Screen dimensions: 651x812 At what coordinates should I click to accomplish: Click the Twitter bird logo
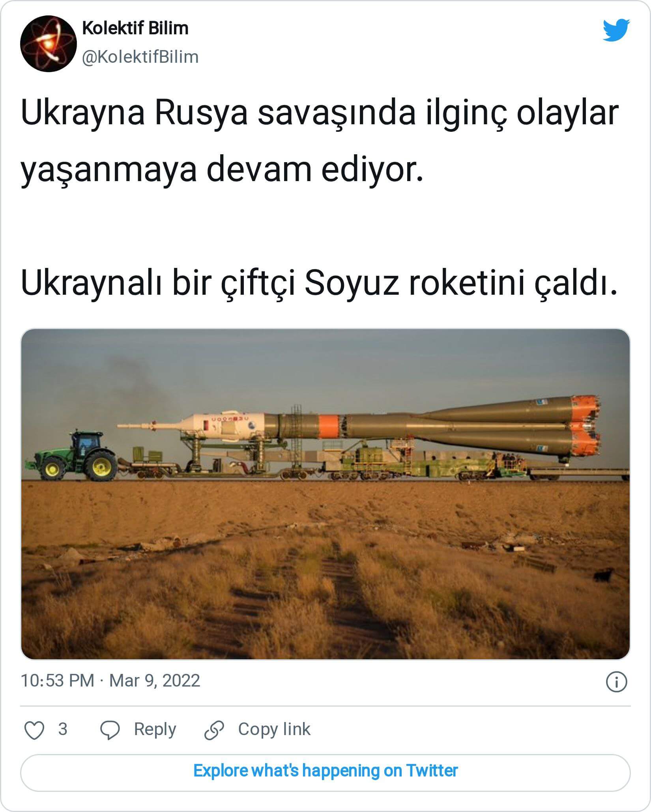(x=616, y=30)
